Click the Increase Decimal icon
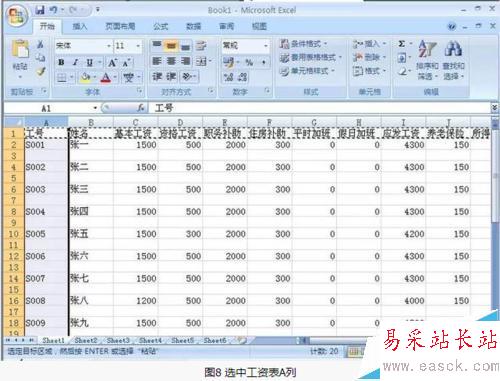 click(228, 77)
